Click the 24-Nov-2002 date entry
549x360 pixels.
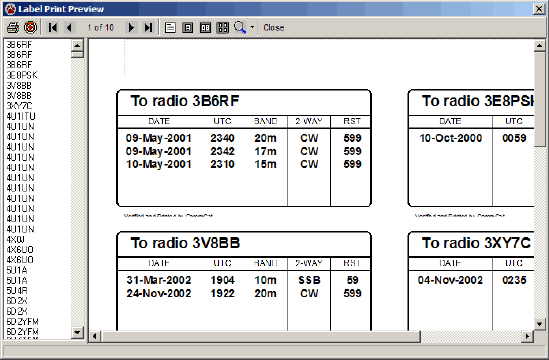coord(159,293)
